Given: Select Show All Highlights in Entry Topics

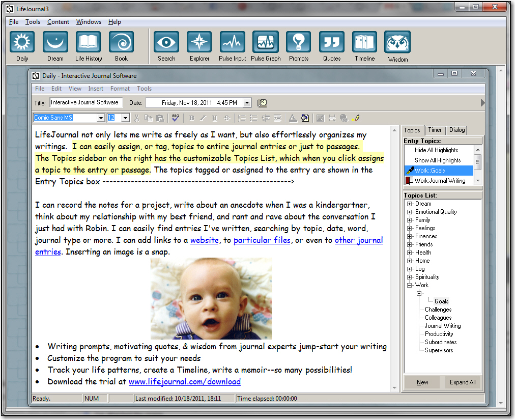Looking at the screenshot, I should pyautogui.click(x=438, y=160).
